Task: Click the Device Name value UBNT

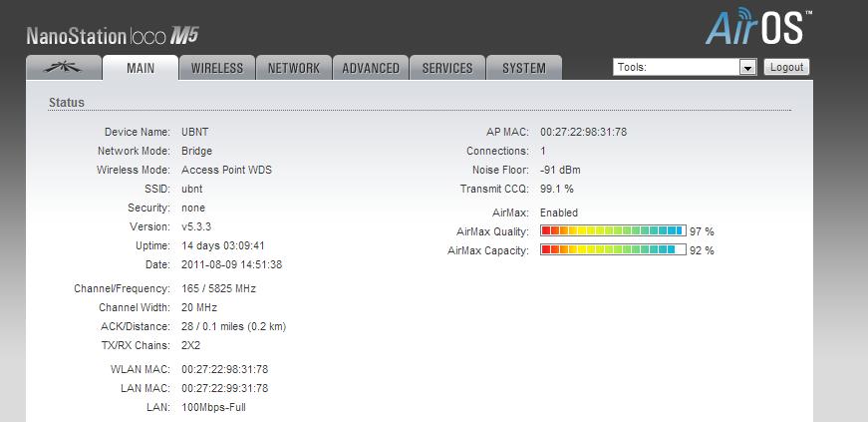Action: coord(194,132)
